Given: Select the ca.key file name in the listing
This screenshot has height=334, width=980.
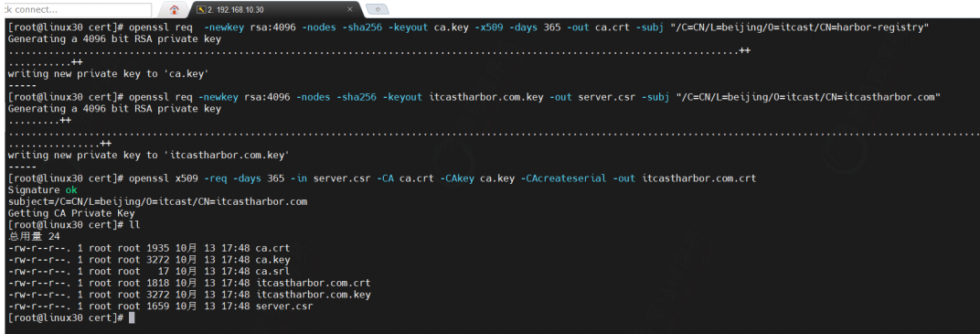Looking at the screenshot, I should 272,260.
